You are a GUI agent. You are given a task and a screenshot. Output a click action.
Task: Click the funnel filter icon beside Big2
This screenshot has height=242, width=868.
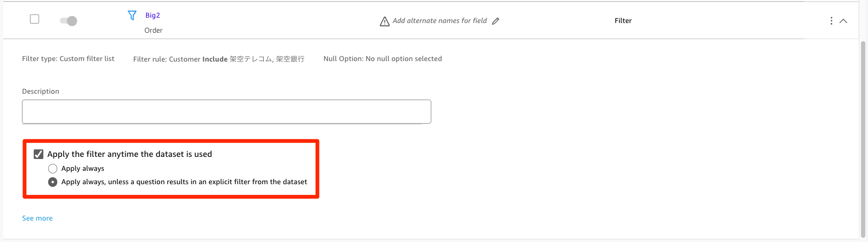(132, 16)
